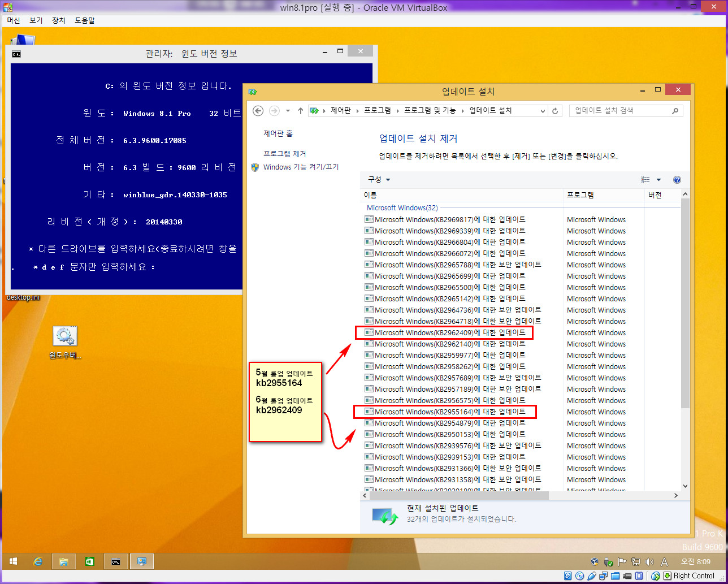Open recent locations dropdown next to forward arrow
This screenshot has height=584, width=728.
pos(288,111)
